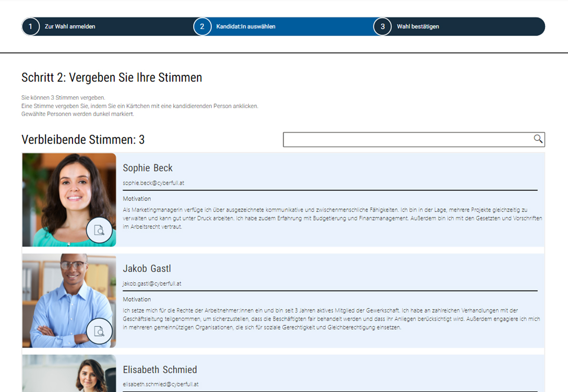Click step 2 number circle
This screenshot has width=568, height=392.
tap(202, 26)
